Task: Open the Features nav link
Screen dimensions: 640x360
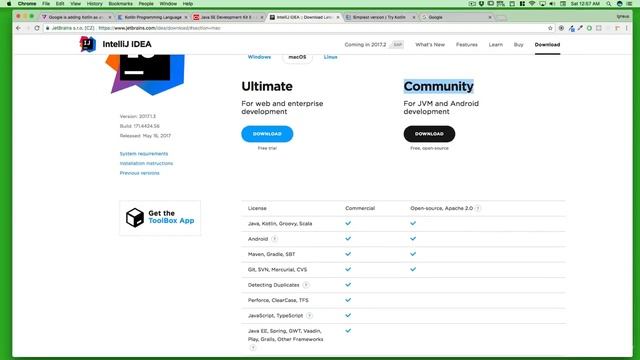Action: [467, 44]
